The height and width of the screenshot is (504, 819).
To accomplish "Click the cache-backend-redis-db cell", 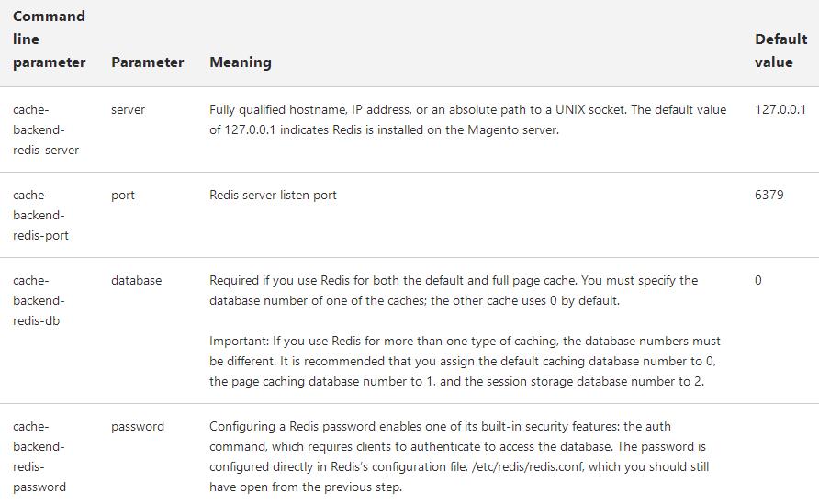I will [x=39, y=300].
